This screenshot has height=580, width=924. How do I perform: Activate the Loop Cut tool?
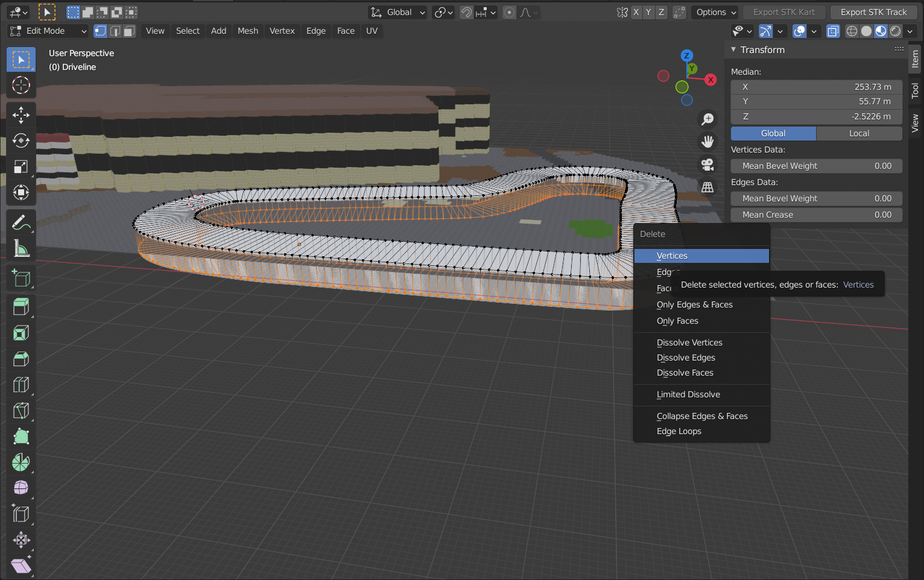coord(21,385)
